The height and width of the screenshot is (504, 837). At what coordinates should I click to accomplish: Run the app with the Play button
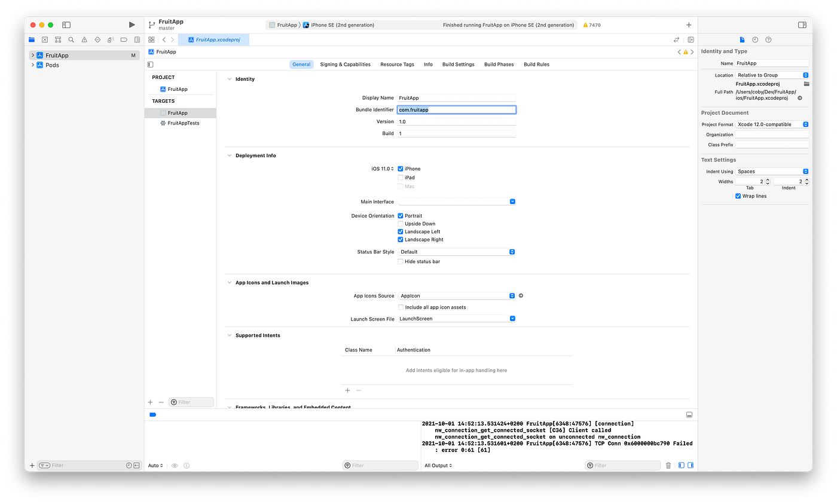click(132, 25)
